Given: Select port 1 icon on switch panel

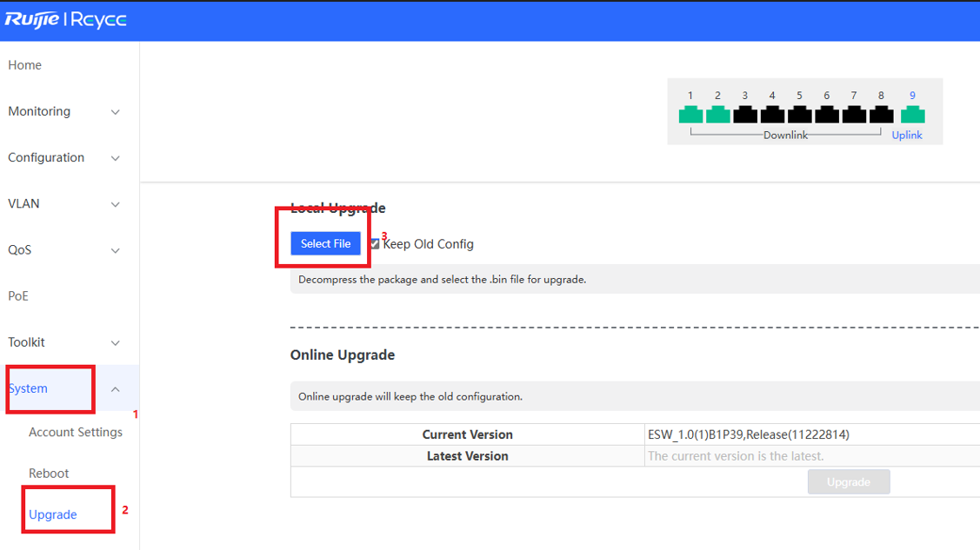Looking at the screenshot, I should coord(690,114).
